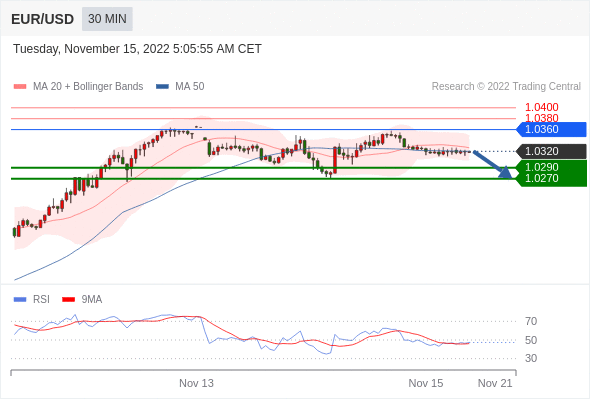Select the pink MA 20 legend swatch
The width and height of the screenshot is (590, 400).
[20, 87]
